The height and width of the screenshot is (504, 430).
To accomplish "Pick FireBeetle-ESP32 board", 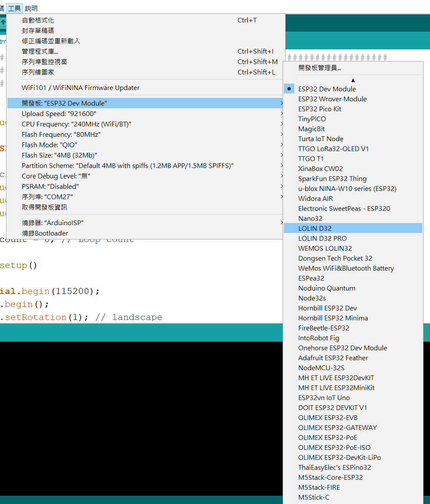I will coord(353,328).
